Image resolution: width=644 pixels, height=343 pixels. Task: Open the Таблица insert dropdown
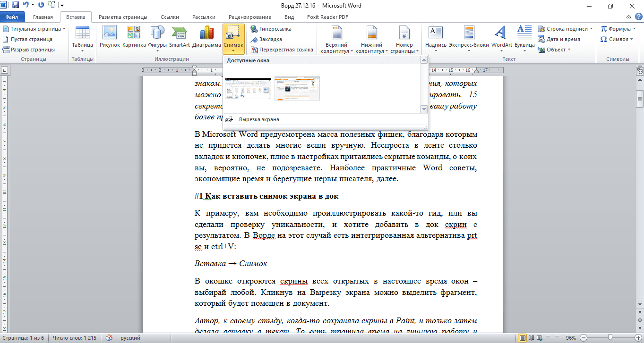[x=82, y=39]
